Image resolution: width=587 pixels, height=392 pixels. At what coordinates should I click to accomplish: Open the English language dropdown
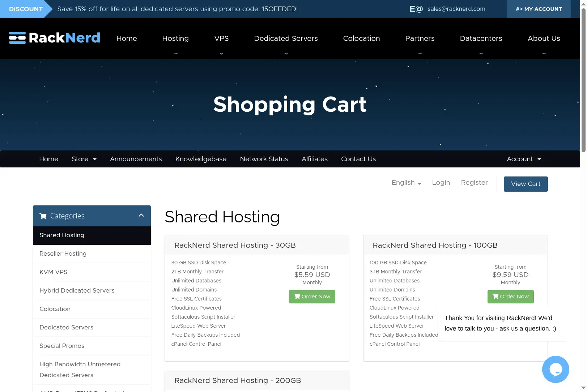[406, 183]
